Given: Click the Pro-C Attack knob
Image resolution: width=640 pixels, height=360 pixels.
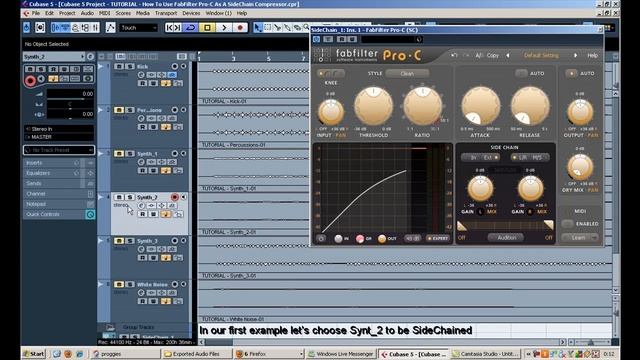Looking at the screenshot, I should [481, 106].
